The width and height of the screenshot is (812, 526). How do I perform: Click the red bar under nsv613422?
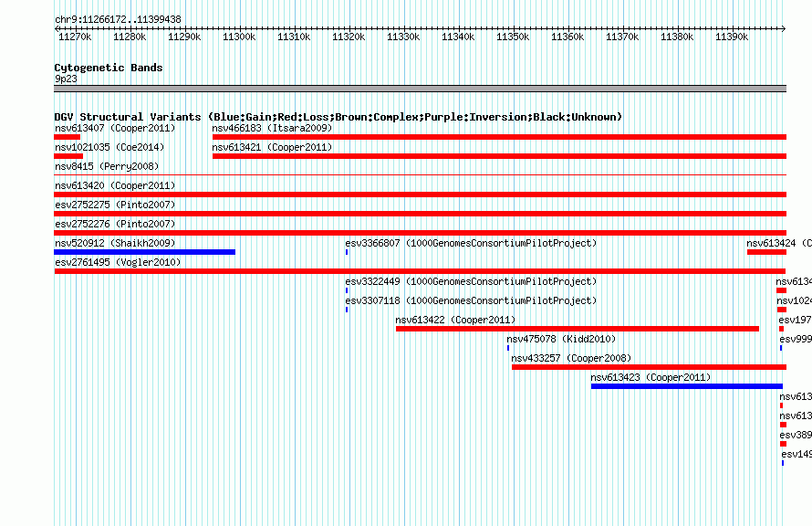(x=578, y=329)
